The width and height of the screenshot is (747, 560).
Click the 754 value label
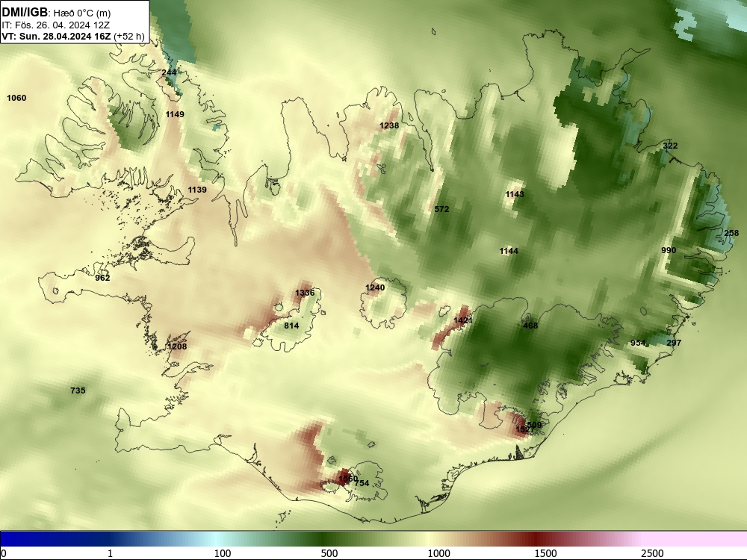(362, 483)
